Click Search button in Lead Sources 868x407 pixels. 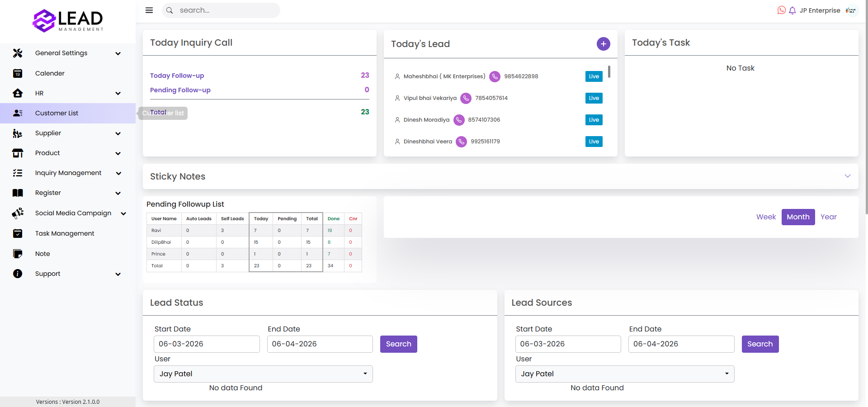coord(760,344)
